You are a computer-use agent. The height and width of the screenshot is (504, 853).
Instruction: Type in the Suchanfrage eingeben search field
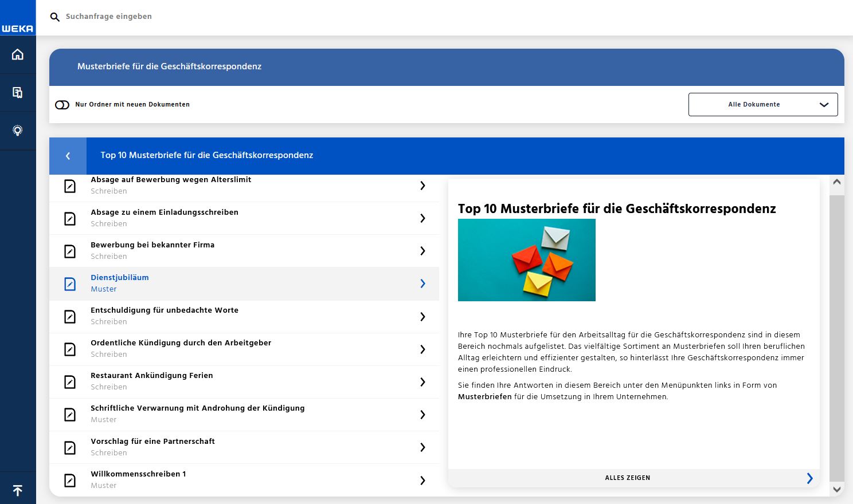(x=229, y=17)
